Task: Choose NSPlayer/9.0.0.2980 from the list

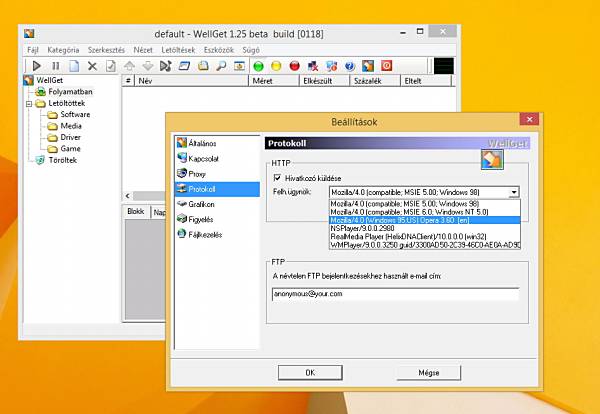Action: click(424, 228)
